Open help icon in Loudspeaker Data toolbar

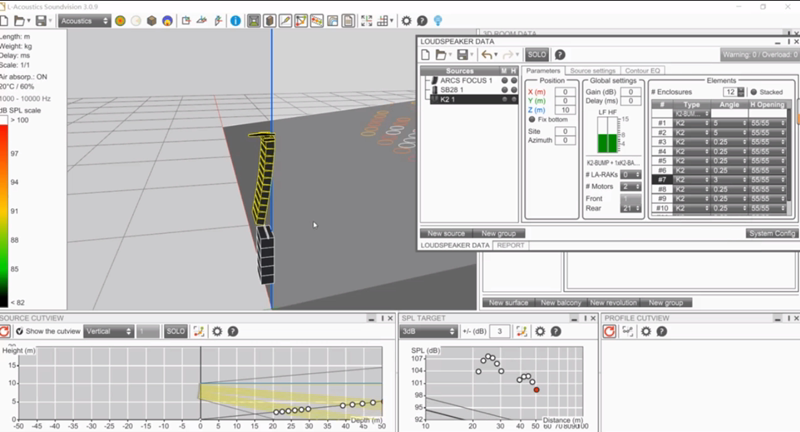[x=560, y=54]
